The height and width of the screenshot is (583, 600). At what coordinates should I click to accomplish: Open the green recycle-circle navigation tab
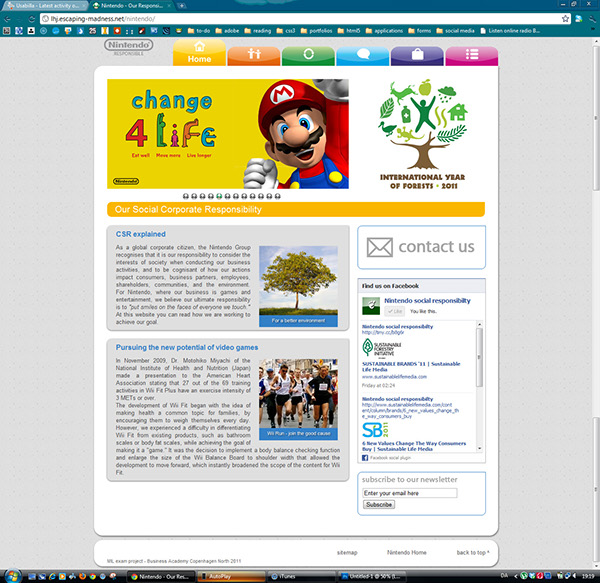pos(308,56)
